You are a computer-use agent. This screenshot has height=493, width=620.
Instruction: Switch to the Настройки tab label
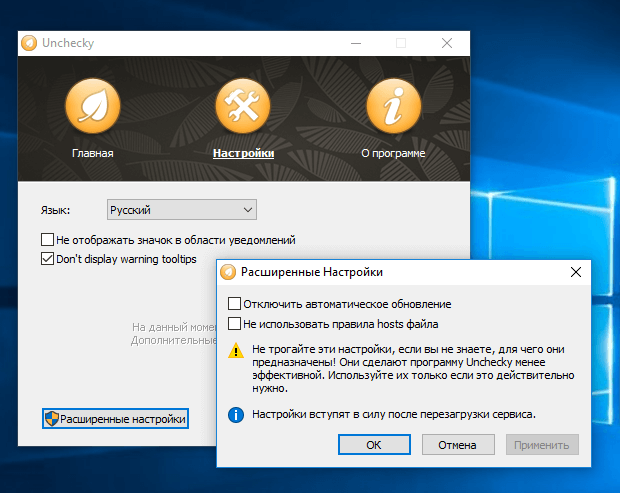coord(243,153)
